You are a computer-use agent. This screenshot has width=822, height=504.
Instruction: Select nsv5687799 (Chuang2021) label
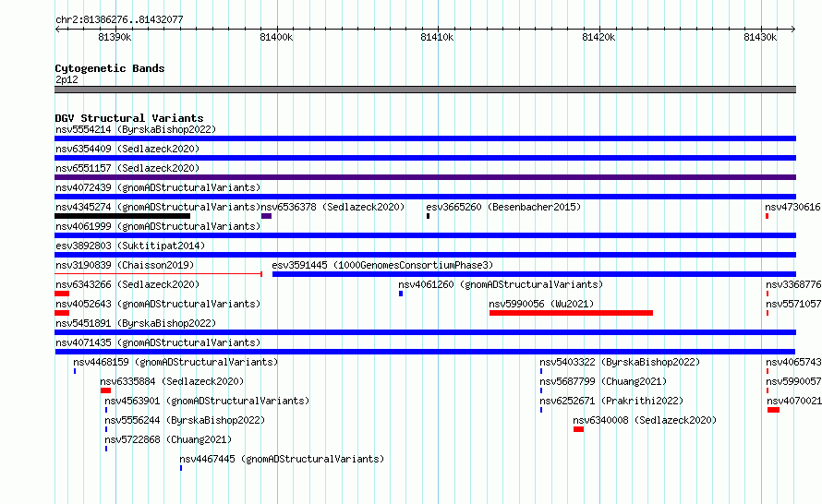tap(603, 381)
